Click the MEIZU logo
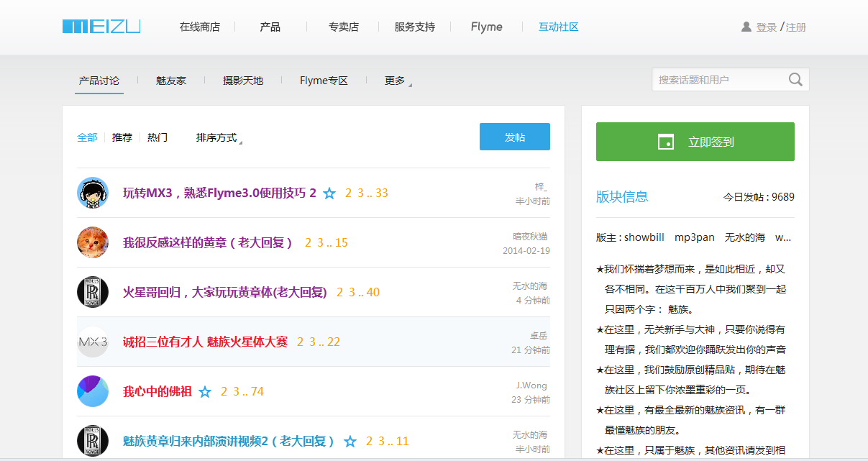 pos(101,27)
